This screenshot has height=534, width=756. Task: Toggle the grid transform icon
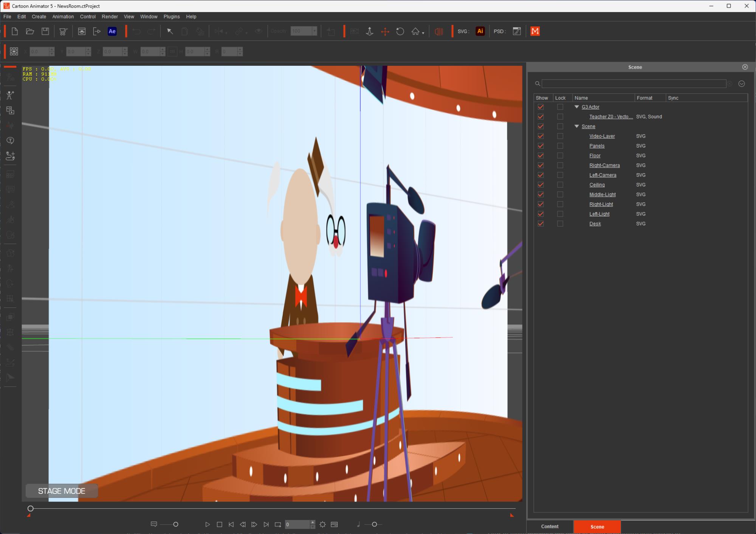[14, 51]
